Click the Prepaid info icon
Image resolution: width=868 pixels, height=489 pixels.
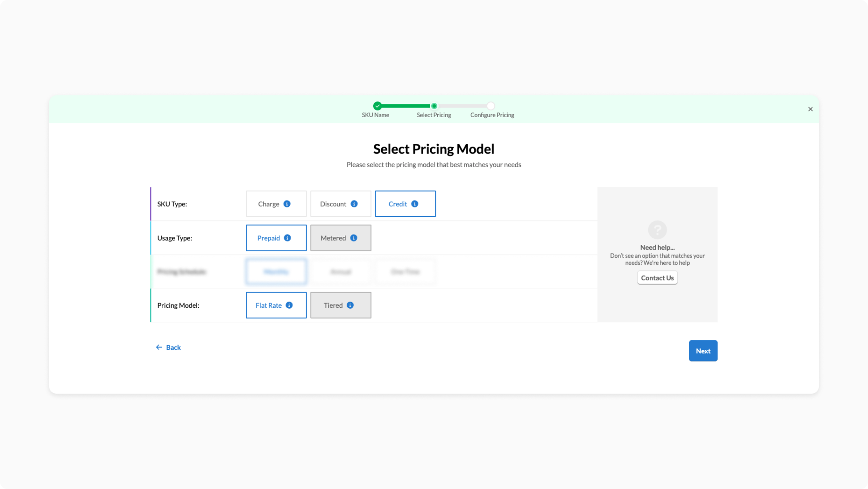[287, 238]
